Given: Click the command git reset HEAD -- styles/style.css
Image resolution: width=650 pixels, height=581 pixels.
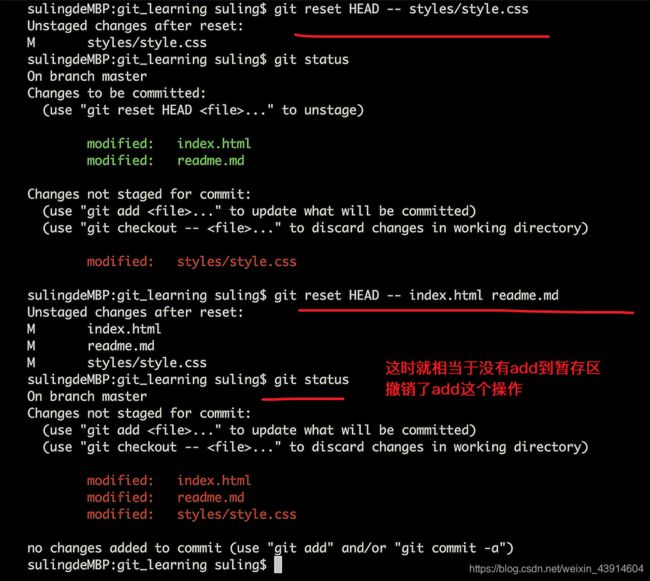Looking at the screenshot, I should pyautogui.click(x=401, y=9).
